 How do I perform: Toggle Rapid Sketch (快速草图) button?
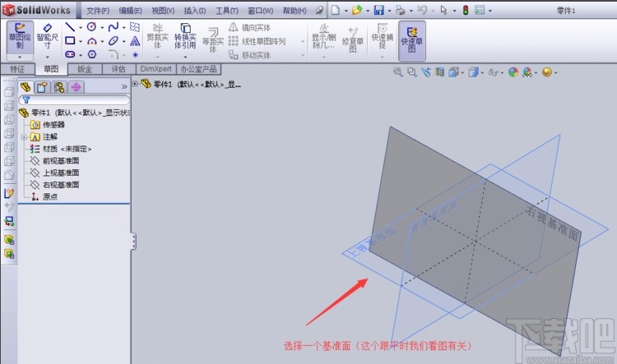(x=412, y=40)
